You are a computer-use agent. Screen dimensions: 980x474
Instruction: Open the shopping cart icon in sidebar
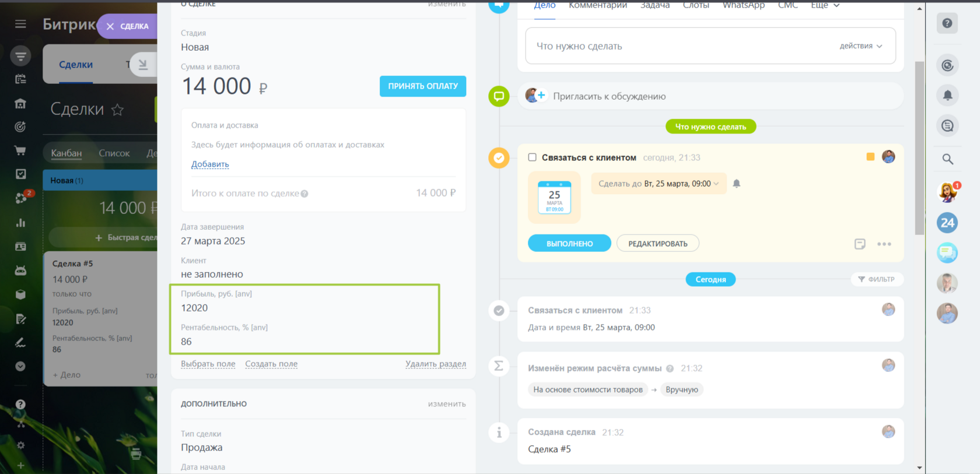coord(20,150)
